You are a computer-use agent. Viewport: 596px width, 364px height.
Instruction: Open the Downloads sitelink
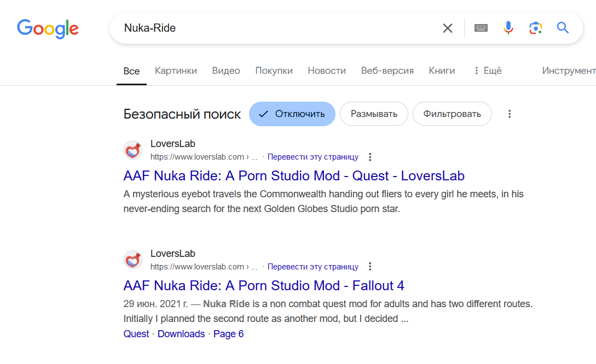click(181, 334)
